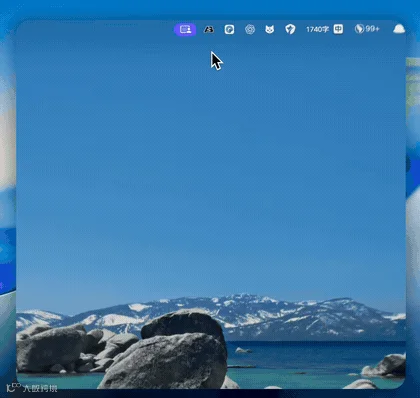Screen dimensions: 420x398
Task: Click the globe icon beside 99+
Action: click(359, 29)
